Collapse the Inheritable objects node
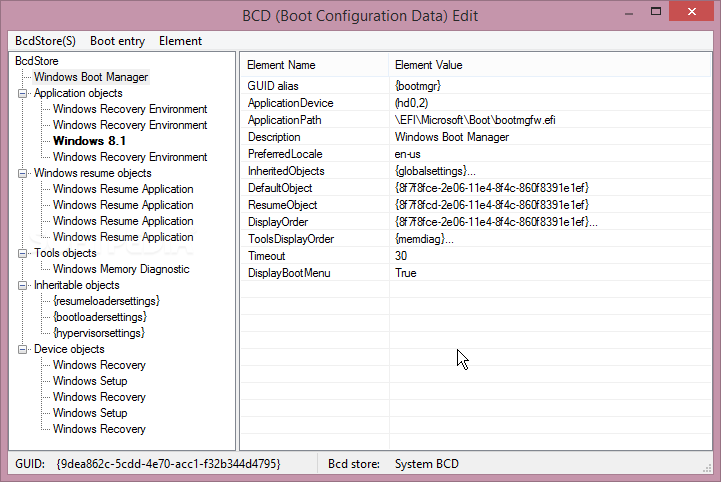The image size is (721, 482). (22, 285)
